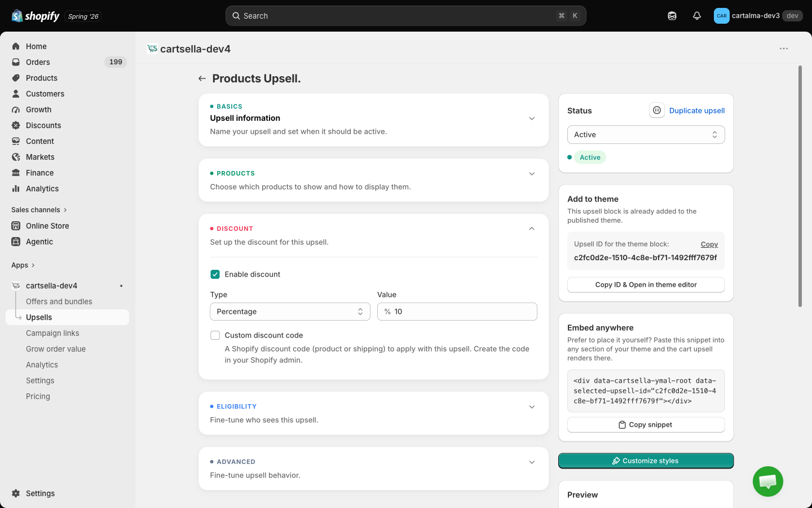Expand the Sales channels menu
812x508 pixels.
(39, 210)
